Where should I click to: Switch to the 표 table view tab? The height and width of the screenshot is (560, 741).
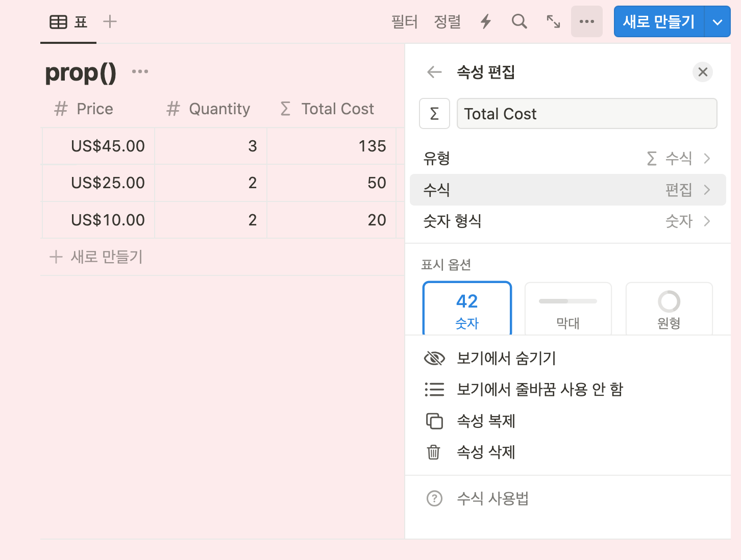click(68, 21)
